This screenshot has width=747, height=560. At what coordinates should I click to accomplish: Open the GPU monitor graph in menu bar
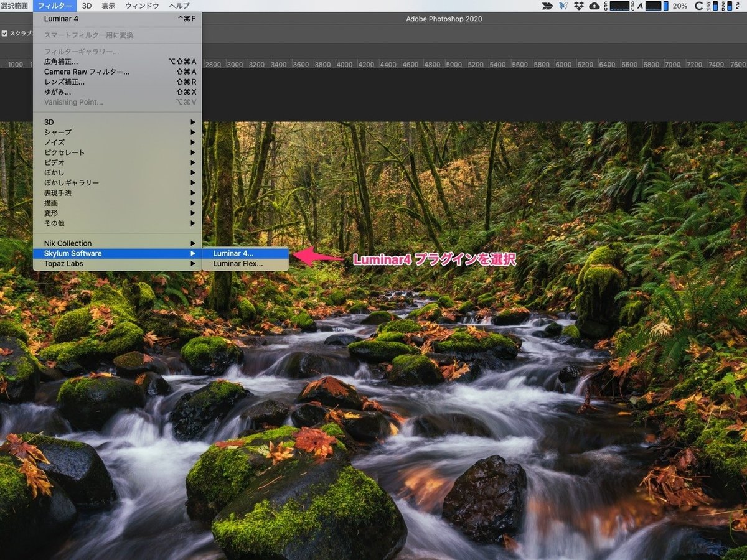point(652,6)
